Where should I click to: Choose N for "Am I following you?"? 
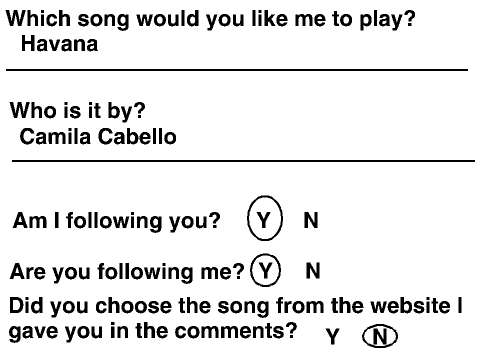pyautogui.click(x=311, y=220)
